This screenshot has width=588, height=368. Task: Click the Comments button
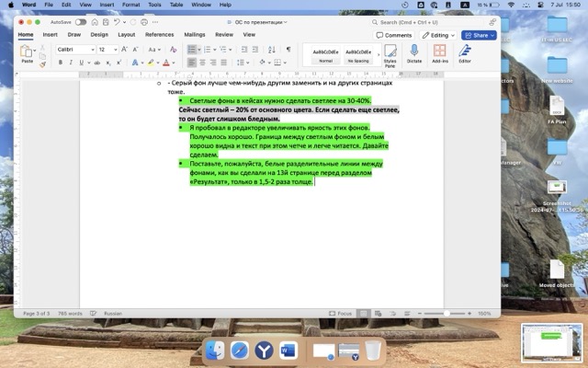[x=395, y=35]
